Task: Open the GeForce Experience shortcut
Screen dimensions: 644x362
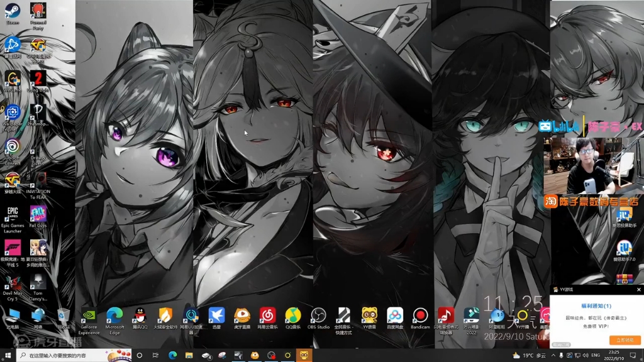Action: [x=89, y=321]
